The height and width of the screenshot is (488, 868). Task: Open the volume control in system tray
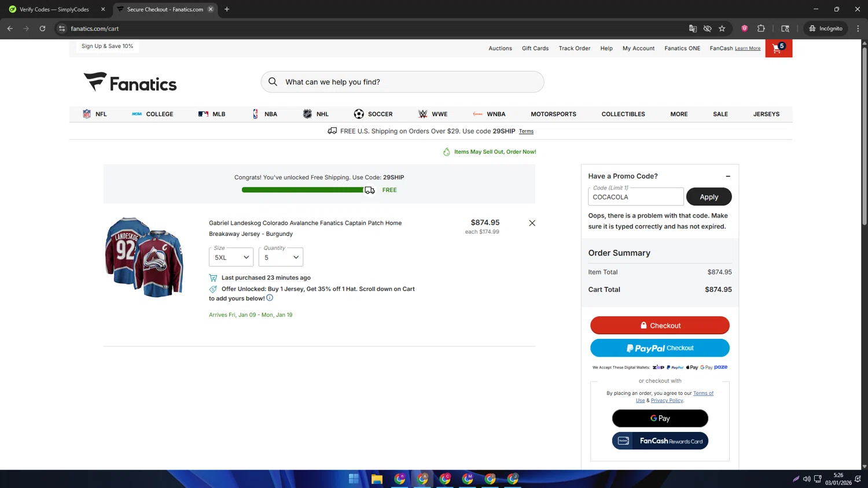pos(807,479)
